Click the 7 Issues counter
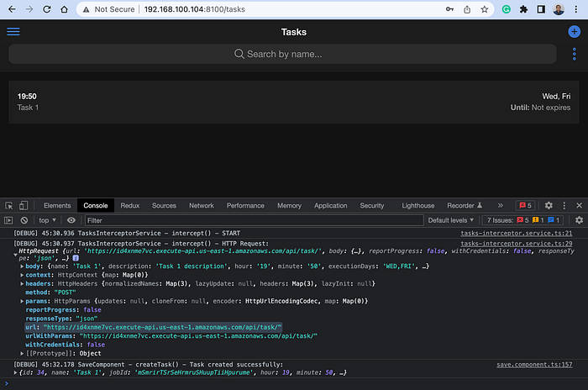 [x=522, y=220]
